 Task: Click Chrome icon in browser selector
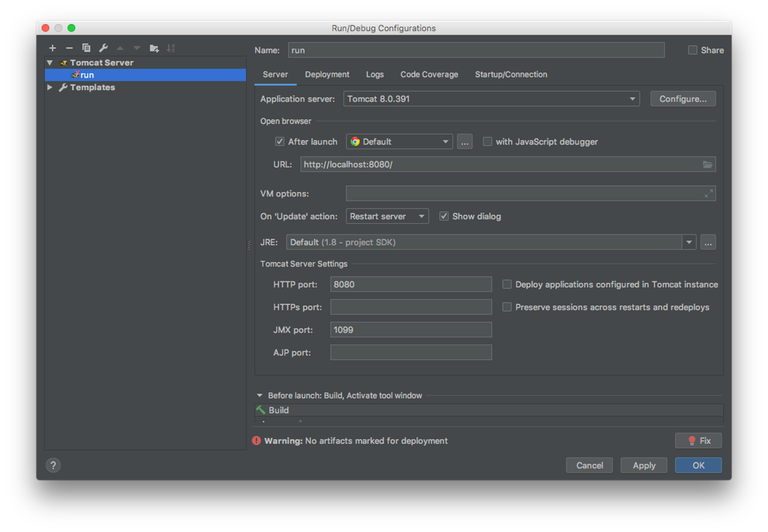pos(355,141)
